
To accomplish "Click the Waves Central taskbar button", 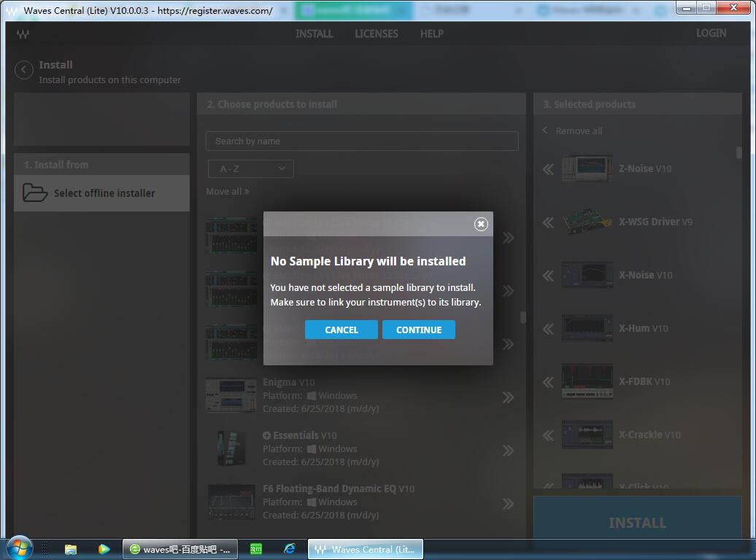I will (x=365, y=549).
